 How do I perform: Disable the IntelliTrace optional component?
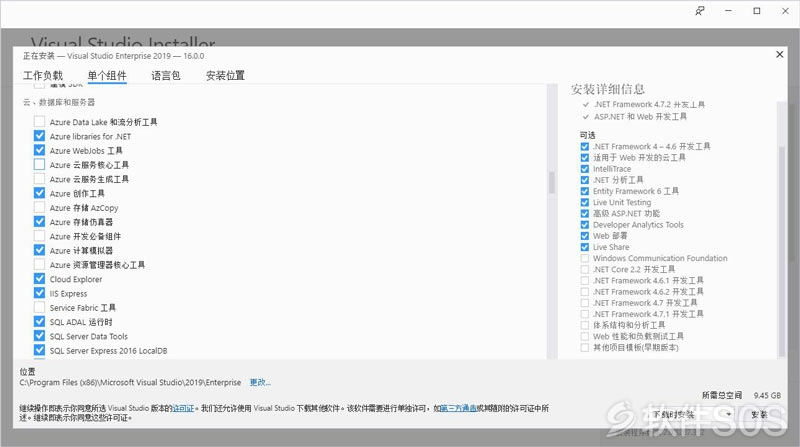point(585,169)
